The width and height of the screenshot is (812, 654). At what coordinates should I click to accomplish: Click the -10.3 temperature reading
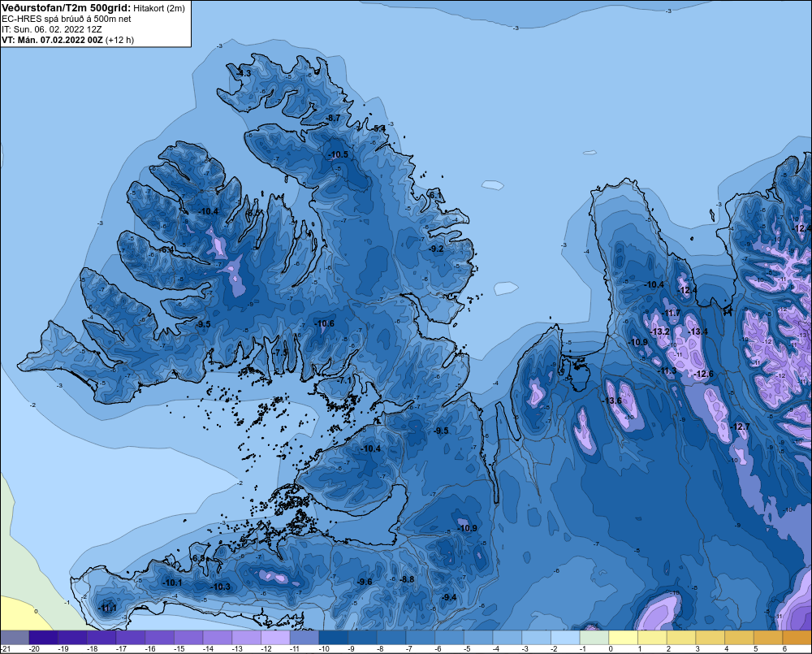pyautogui.click(x=220, y=587)
